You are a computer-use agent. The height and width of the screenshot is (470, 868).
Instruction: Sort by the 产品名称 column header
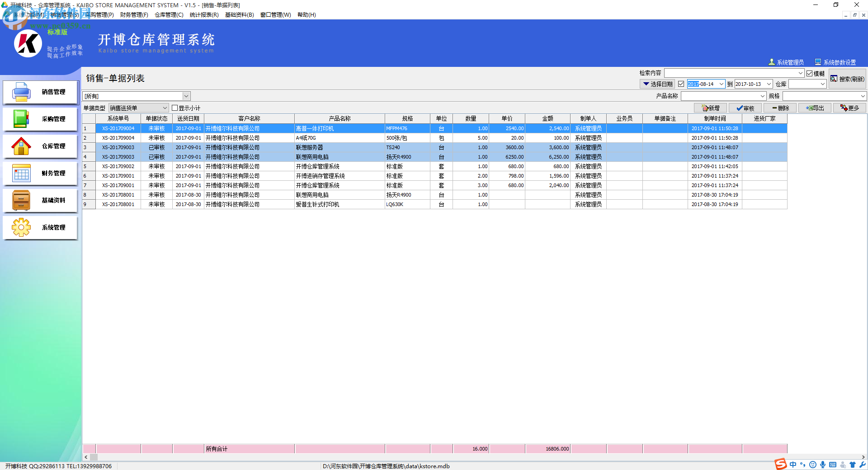pos(340,119)
